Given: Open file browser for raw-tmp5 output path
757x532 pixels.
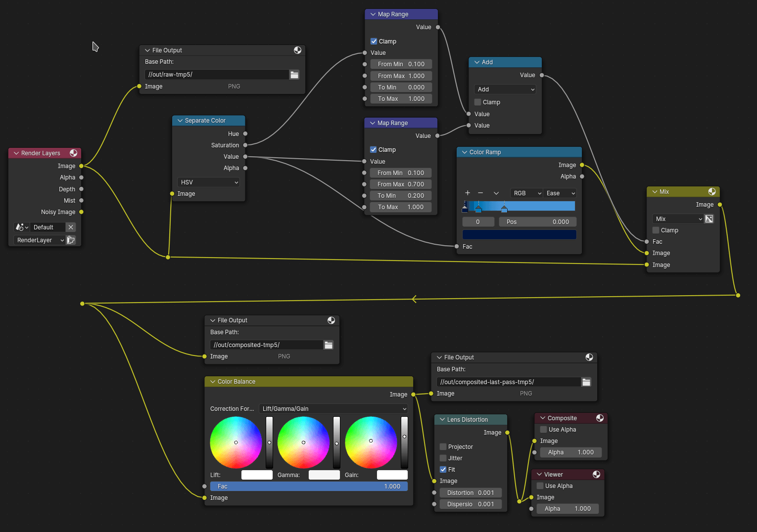Looking at the screenshot, I should [x=294, y=74].
